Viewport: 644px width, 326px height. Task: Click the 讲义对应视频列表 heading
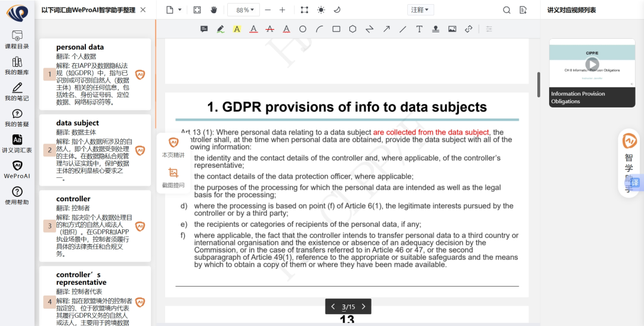click(x=571, y=10)
